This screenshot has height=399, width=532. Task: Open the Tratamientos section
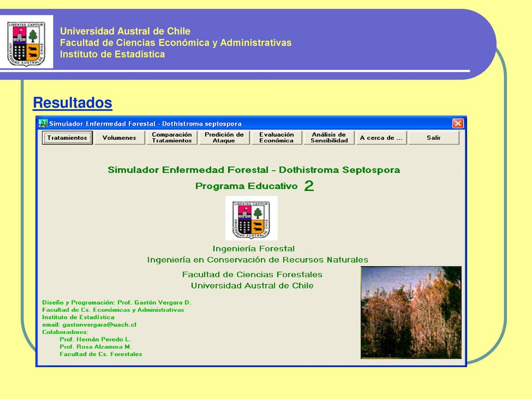[67, 138]
